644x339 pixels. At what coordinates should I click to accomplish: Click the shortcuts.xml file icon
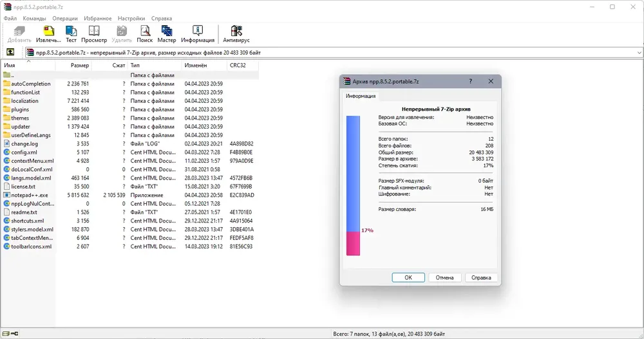click(6, 221)
